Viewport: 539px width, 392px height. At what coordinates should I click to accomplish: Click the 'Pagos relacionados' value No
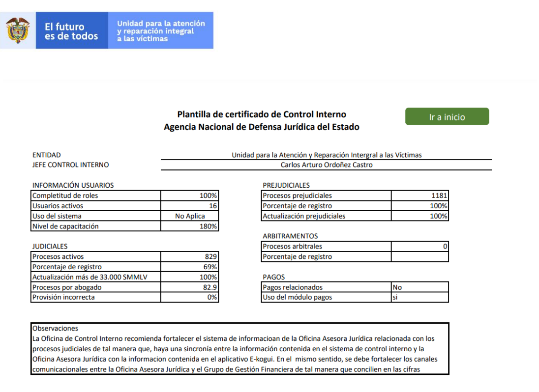click(x=419, y=287)
